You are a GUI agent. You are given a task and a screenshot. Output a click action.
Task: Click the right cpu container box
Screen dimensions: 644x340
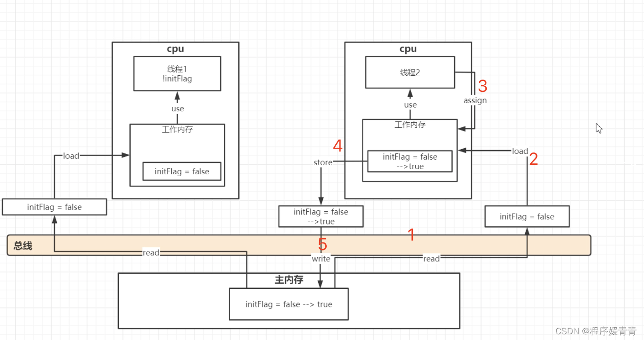point(408,49)
